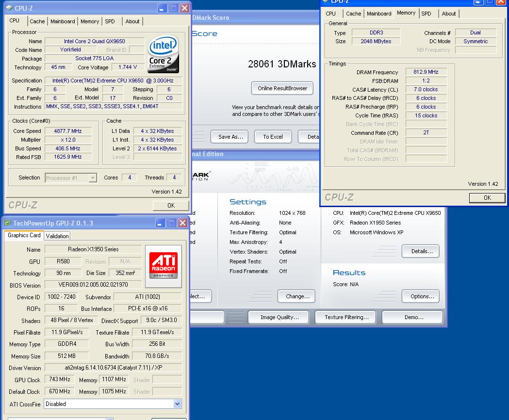Click the 28061 3DMarks score text
The height and width of the screenshot is (420, 509).
(282, 64)
